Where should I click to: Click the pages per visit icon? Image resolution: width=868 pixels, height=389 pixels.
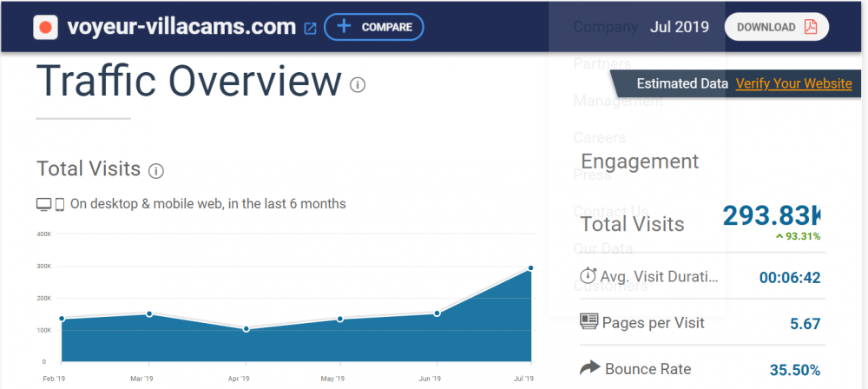589,322
